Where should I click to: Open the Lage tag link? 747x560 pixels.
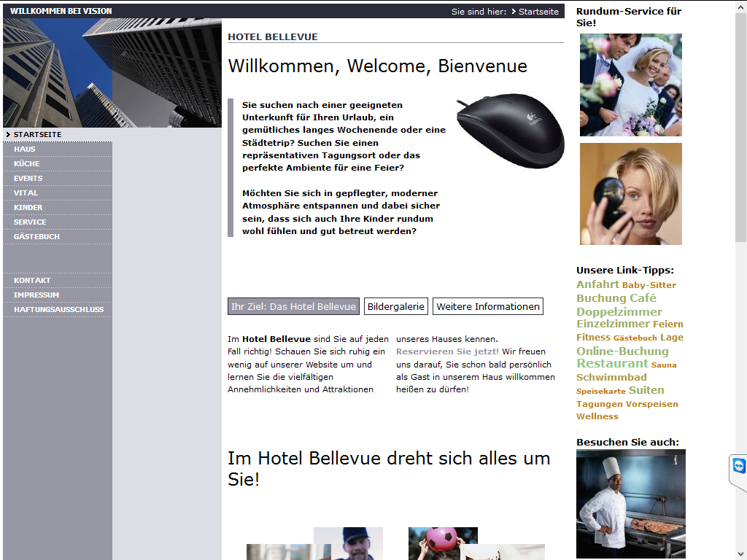point(672,338)
